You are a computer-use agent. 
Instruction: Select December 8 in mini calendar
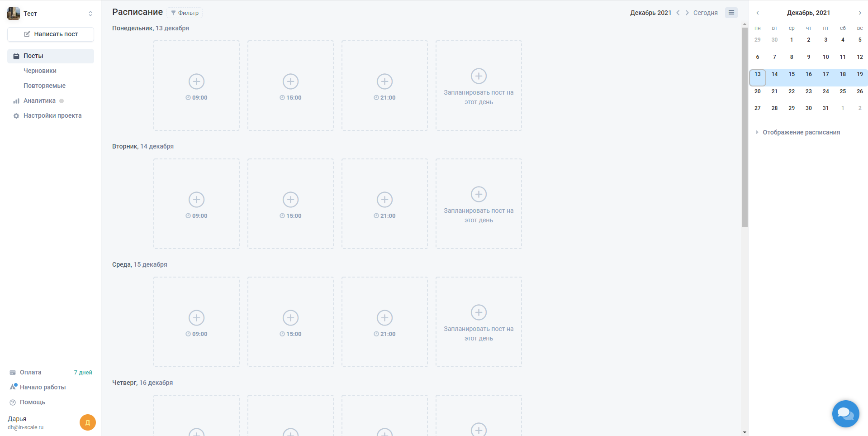(x=792, y=57)
